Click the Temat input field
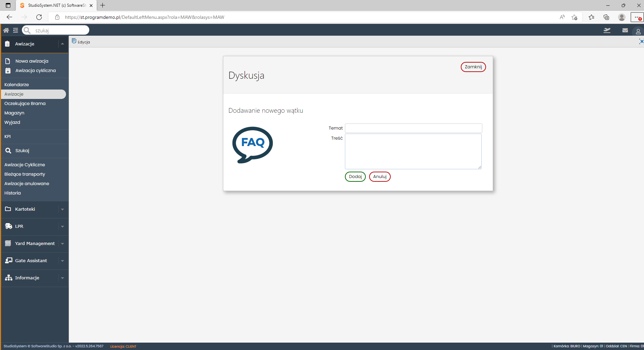The width and height of the screenshot is (644, 350). click(x=414, y=128)
